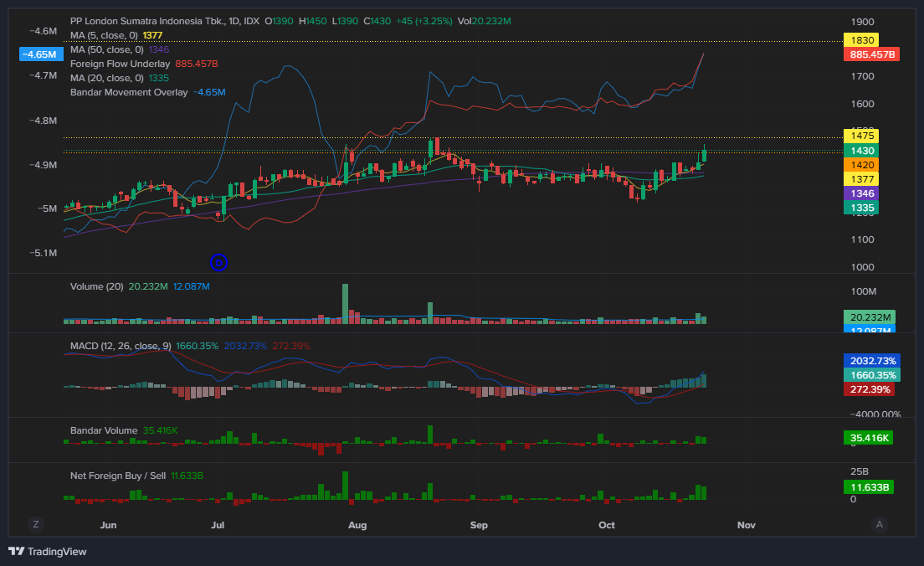Click the orange 1420 price label
The height and width of the screenshot is (566, 924).
861,165
